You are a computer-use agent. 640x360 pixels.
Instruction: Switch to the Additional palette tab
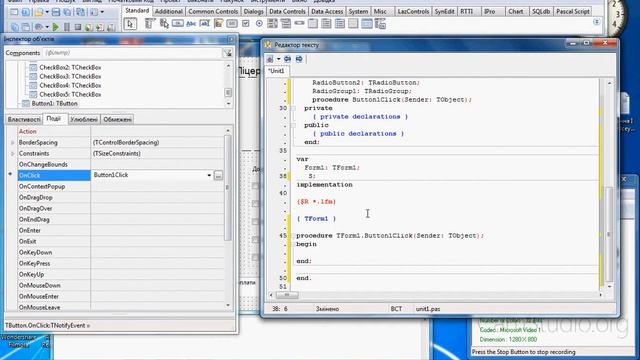(x=169, y=11)
